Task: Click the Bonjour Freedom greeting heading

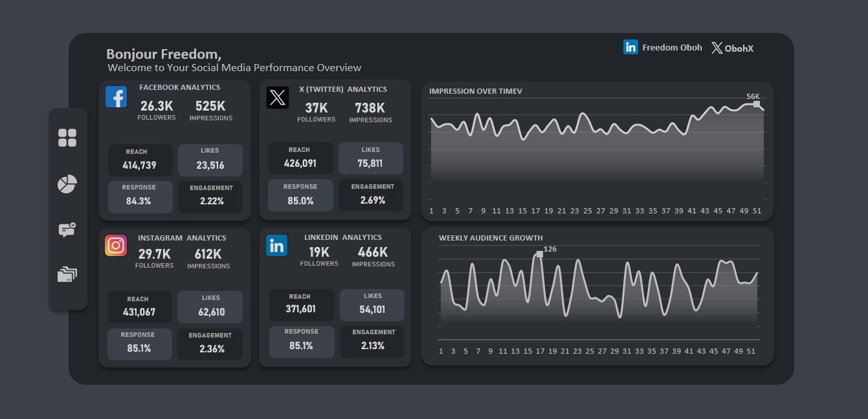Action: tap(164, 54)
